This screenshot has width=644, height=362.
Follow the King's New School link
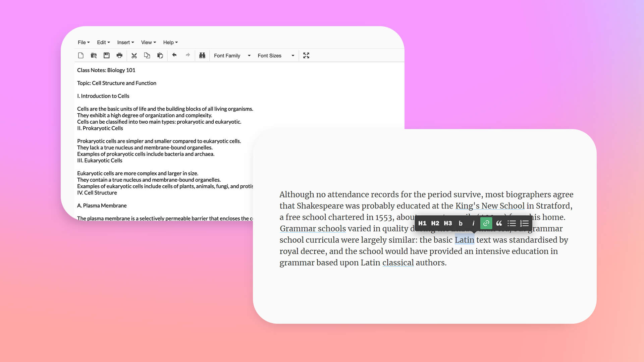(490, 206)
